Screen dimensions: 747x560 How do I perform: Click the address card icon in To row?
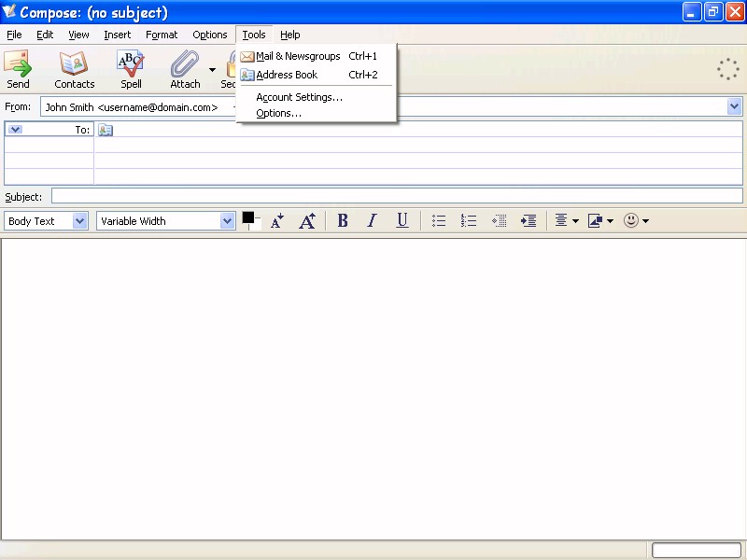106,130
